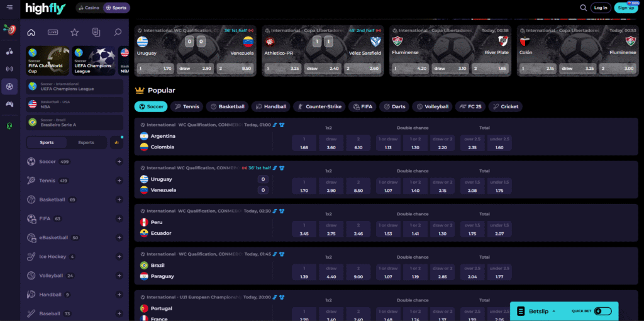Switch to Sports mode toggle
Viewport: 644px width, 321px height.
[116, 8]
